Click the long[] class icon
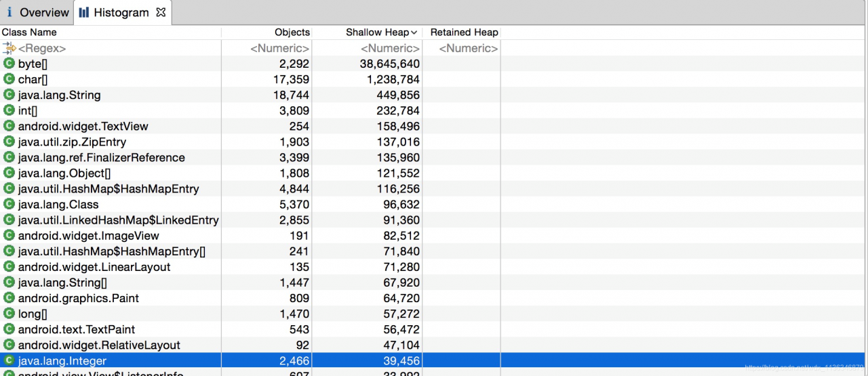Image resolution: width=868 pixels, height=376 pixels. point(9,314)
